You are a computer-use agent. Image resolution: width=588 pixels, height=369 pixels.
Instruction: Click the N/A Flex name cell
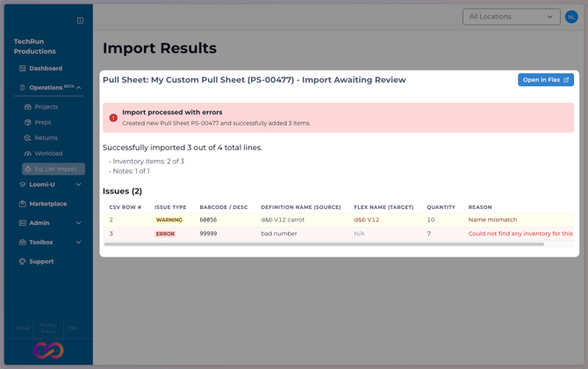point(359,234)
